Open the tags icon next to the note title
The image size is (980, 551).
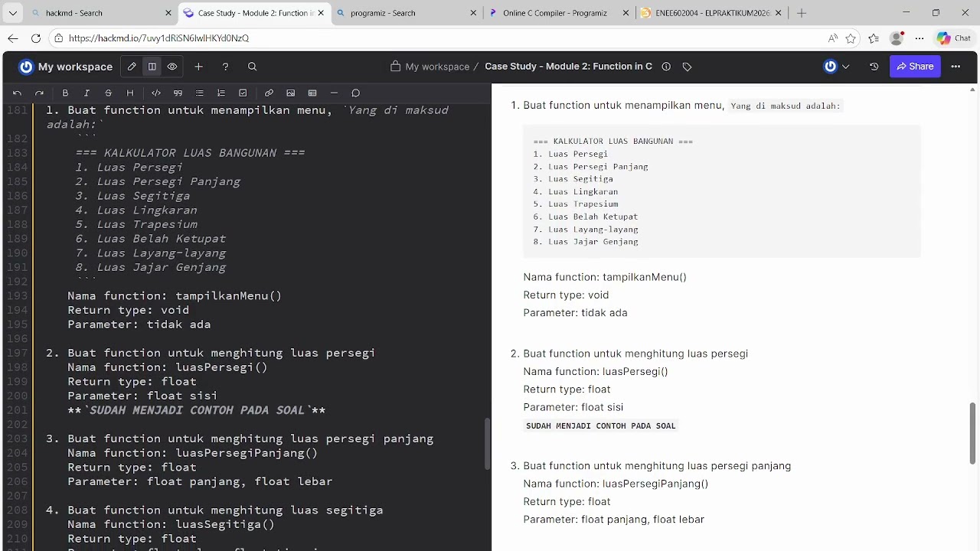click(687, 67)
